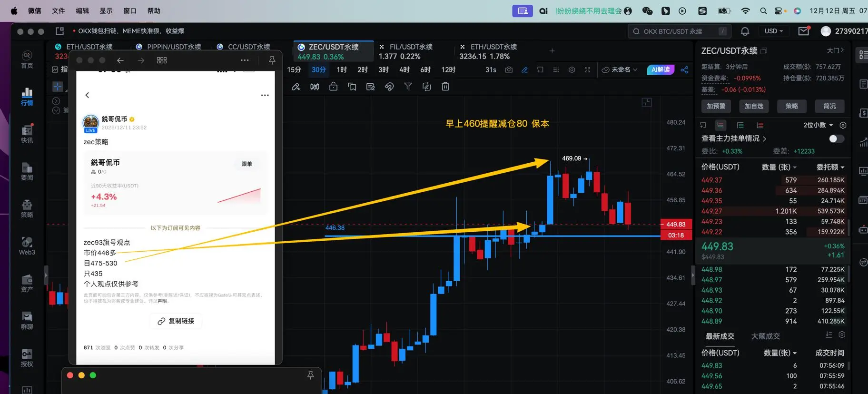Select the 1时 timeframe
The height and width of the screenshot is (394, 868).
tap(342, 70)
